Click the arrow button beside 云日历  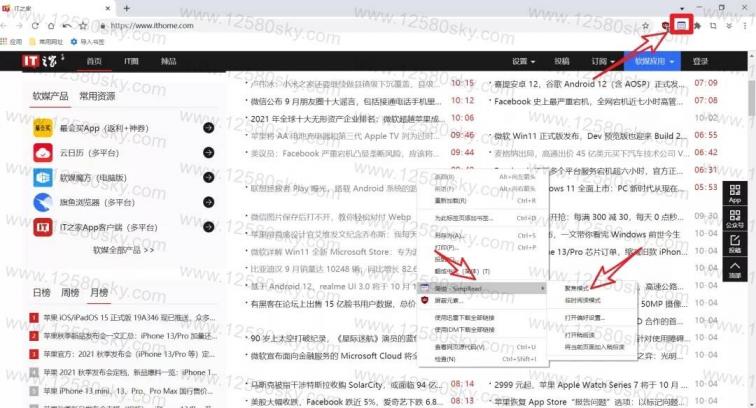pos(208,153)
